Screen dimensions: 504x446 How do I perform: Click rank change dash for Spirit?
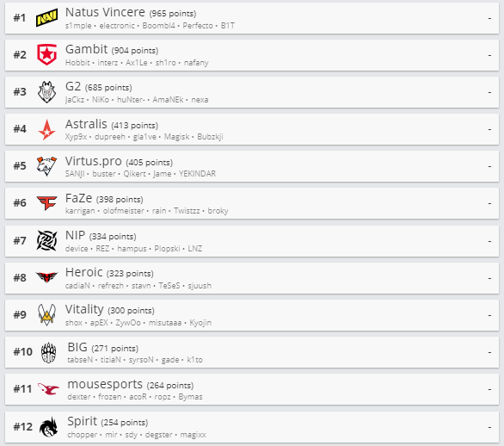pos(489,427)
